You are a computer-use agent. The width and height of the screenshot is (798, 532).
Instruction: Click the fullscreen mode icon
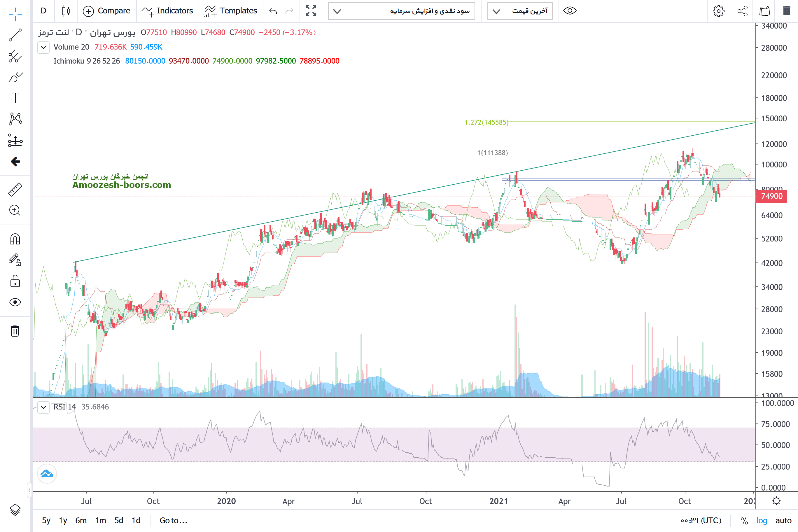[x=311, y=11]
